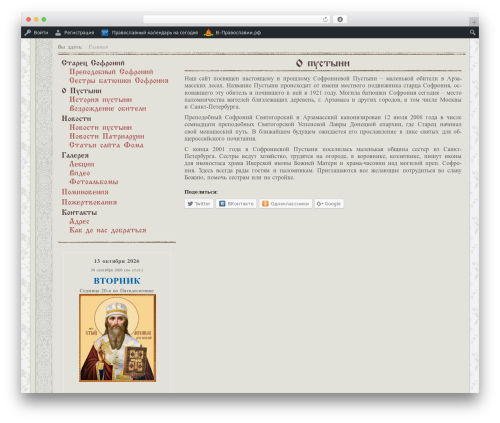Click the browser address bar
500x423 pixels.
(237, 20)
